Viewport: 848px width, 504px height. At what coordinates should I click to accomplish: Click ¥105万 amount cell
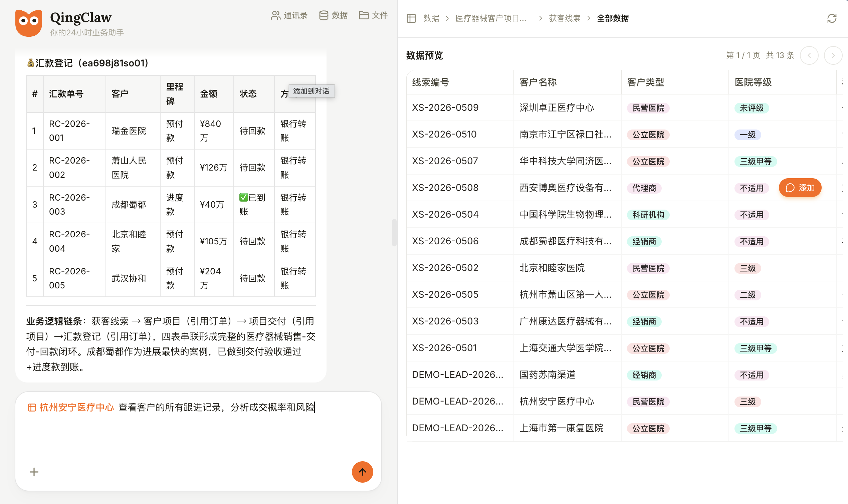pos(213,241)
